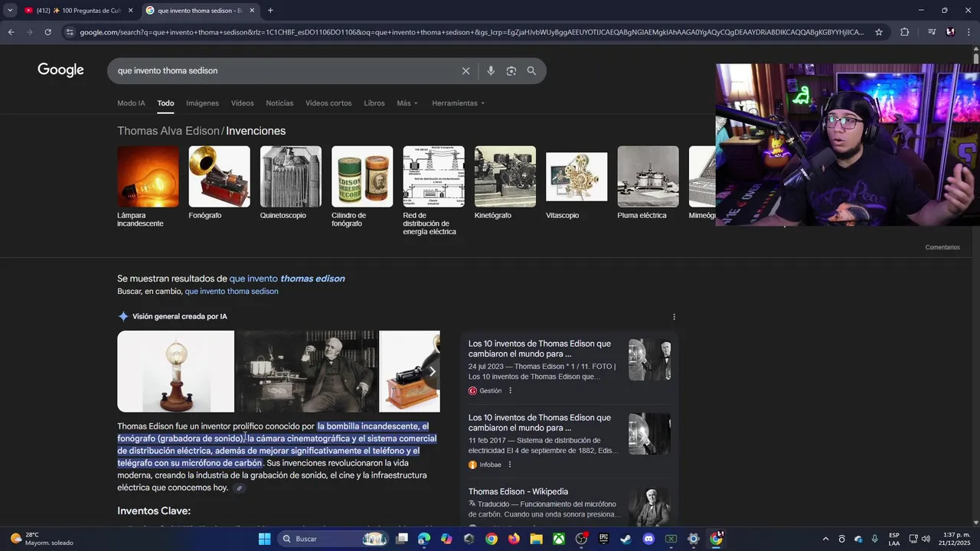The image size is (980, 551).
Task: Open Copilot from the taskbar
Action: pyautogui.click(x=446, y=539)
